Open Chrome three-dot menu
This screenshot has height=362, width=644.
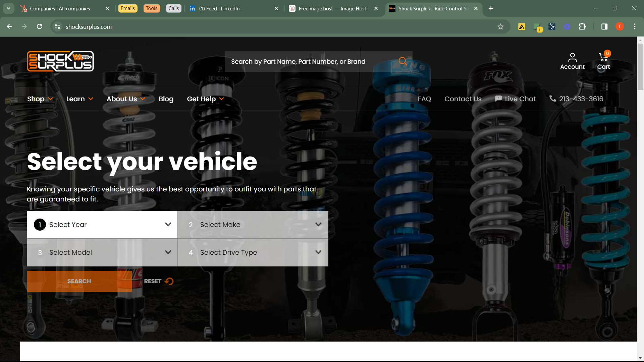tap(635, 27)
